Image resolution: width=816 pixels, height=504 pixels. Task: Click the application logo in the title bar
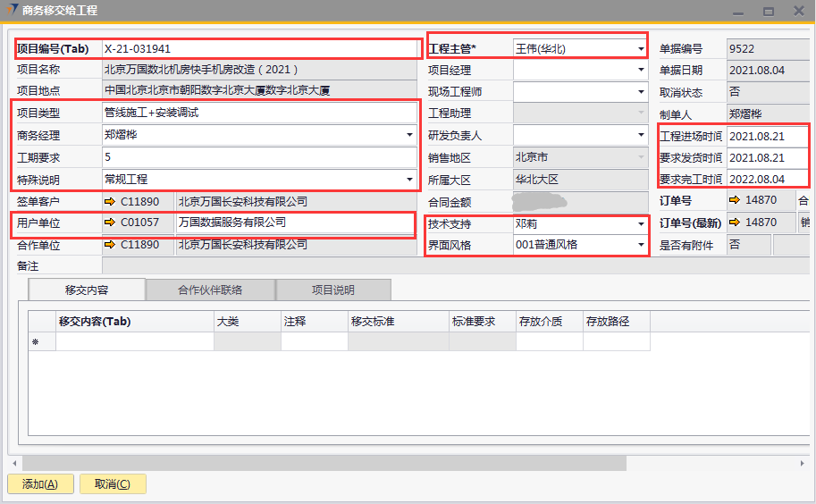click(11, 11)
